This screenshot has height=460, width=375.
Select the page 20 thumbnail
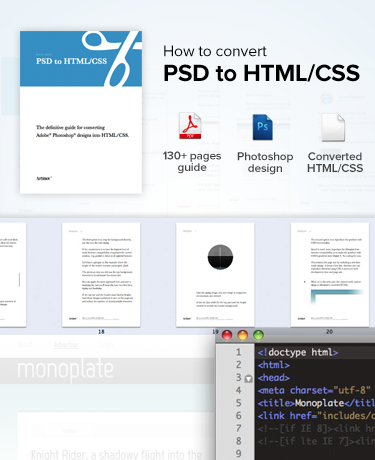330,275
